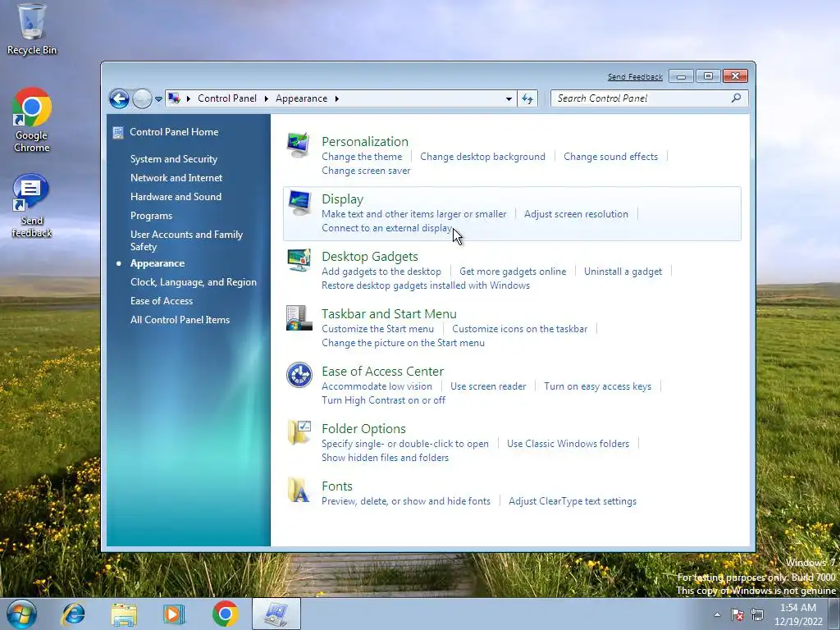Refresh the Control Panel view

[x=527, y=98]
